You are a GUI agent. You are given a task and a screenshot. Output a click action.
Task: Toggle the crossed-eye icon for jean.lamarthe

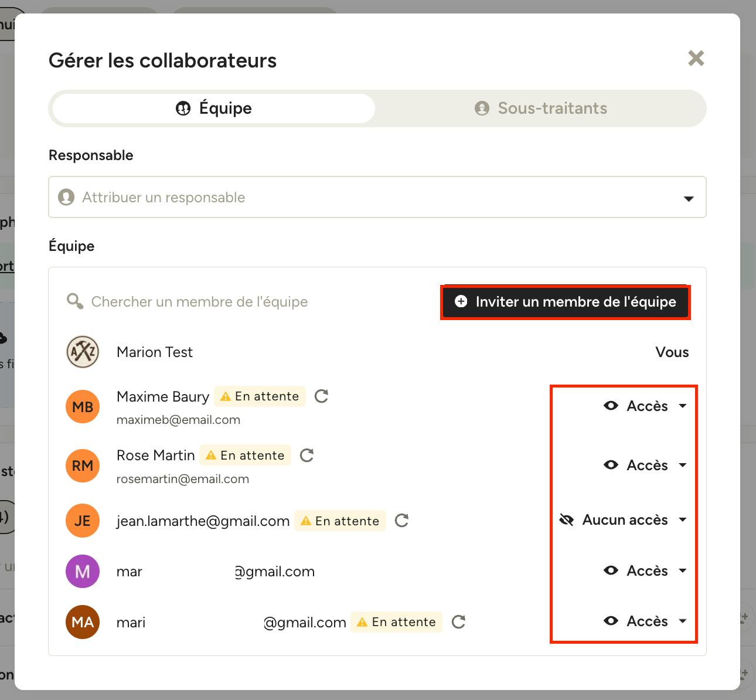566,520
